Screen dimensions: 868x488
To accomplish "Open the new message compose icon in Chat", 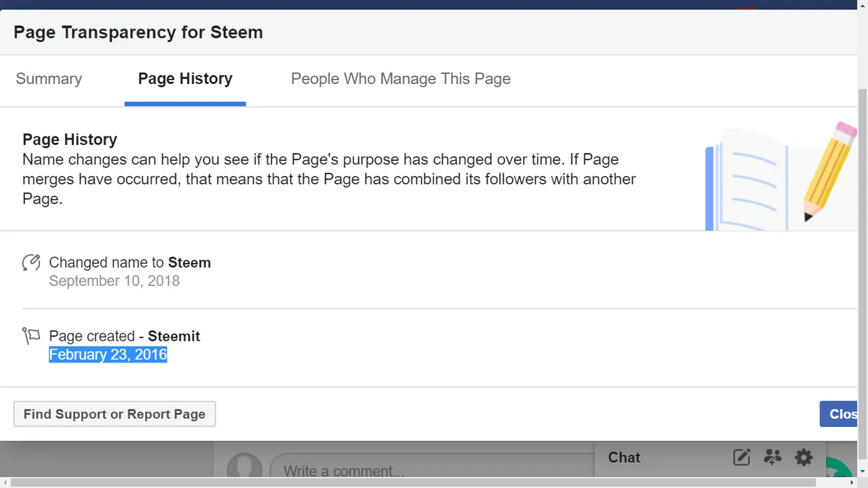I will click(x=742, y=457).
